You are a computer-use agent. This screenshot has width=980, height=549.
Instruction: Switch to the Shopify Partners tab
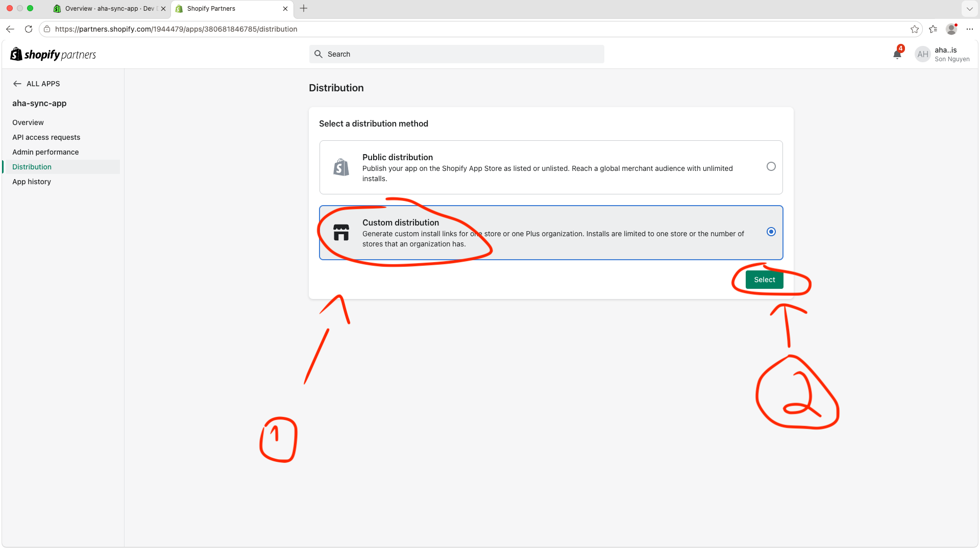(232, 9)
